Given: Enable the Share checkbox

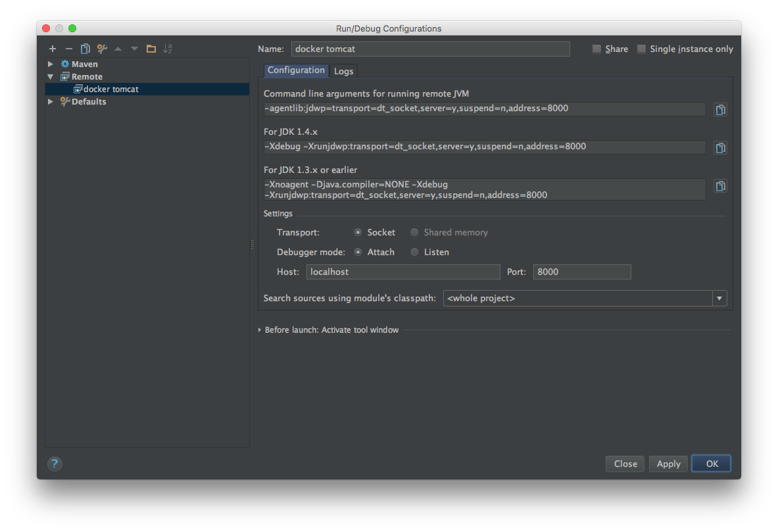Looking at the screenshot, I should pyautogui.click(x=596, y=49).
